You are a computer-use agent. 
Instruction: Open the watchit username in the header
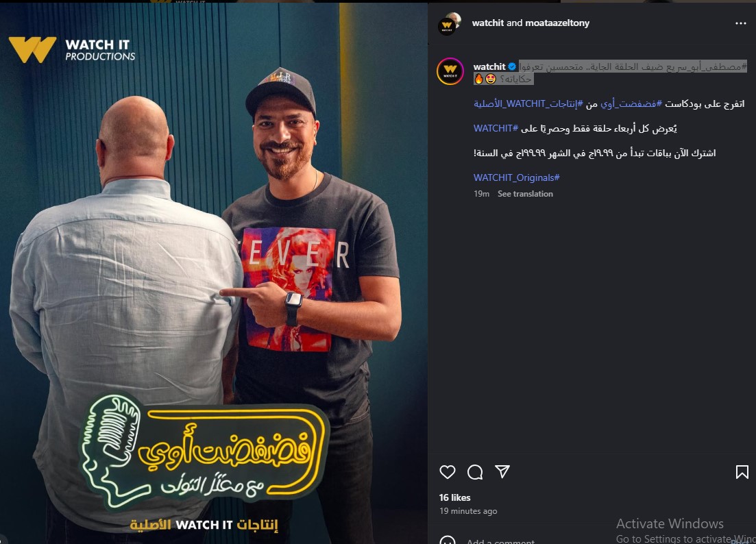[x=487, y=23]
